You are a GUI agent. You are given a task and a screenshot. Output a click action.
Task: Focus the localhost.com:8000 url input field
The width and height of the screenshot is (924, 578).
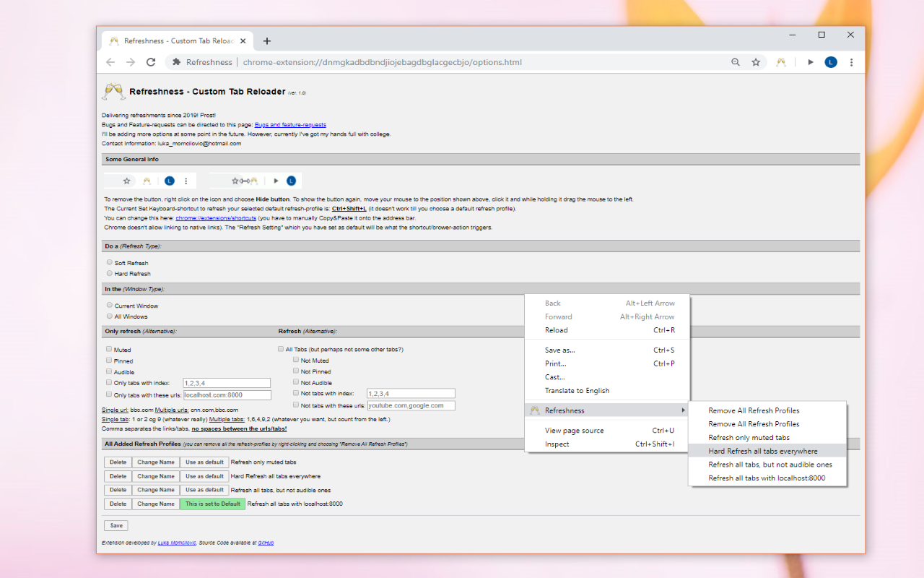pyautogui.click(x=227, y=395)
